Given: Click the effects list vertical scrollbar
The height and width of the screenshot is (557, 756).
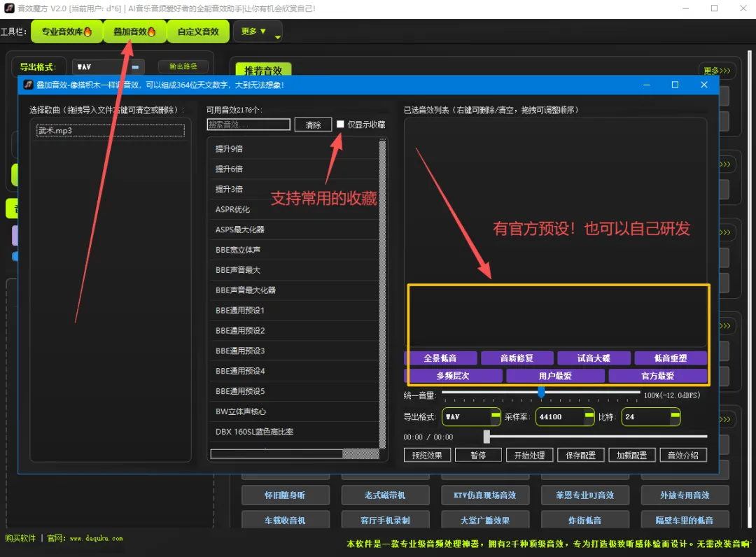Looking at the screenshot, I should pyautogui.click(x=382, y=294).
